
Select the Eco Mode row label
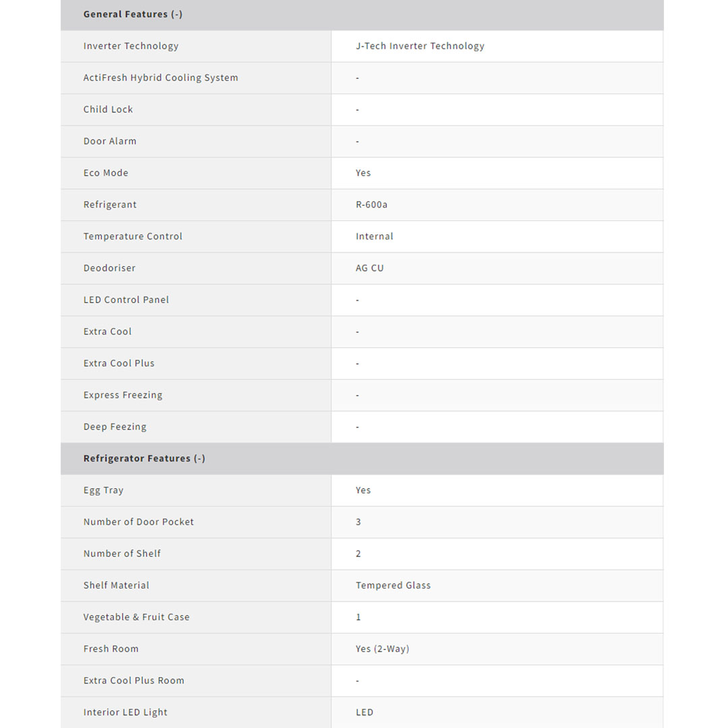106,173
